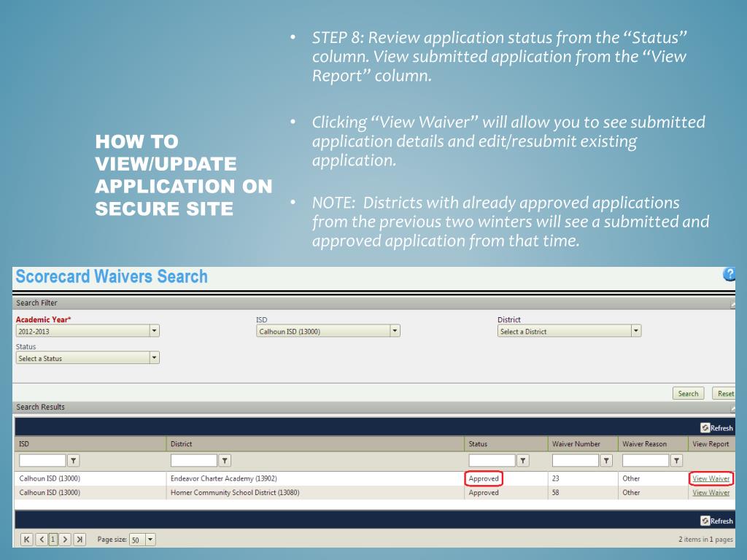
Task: Open View Waiver for Homer Community School District
Action: [711, 493]
